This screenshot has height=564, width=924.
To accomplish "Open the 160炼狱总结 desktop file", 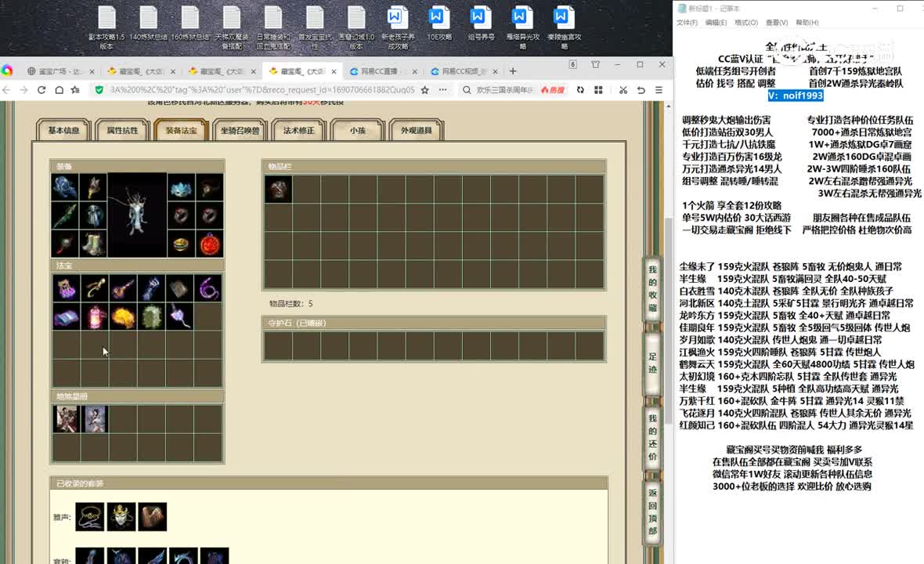I will point(189,24).
